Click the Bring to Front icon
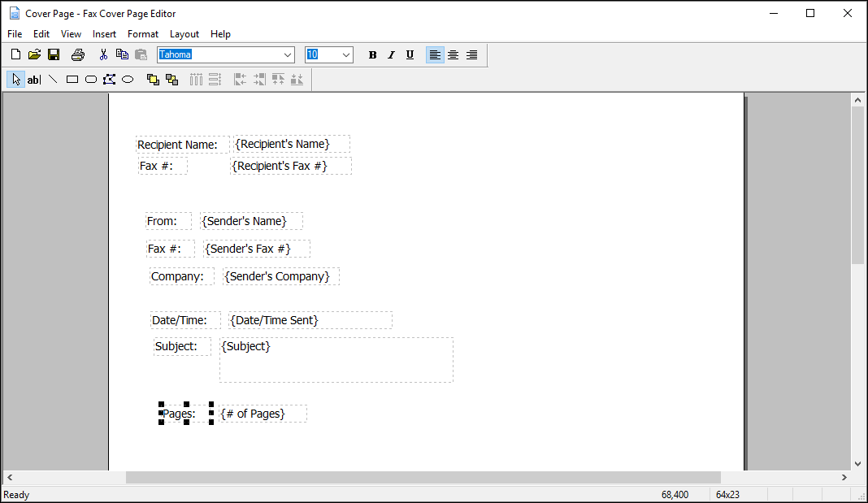This screenshot has height=503, width=868. (x=153, y=80)
